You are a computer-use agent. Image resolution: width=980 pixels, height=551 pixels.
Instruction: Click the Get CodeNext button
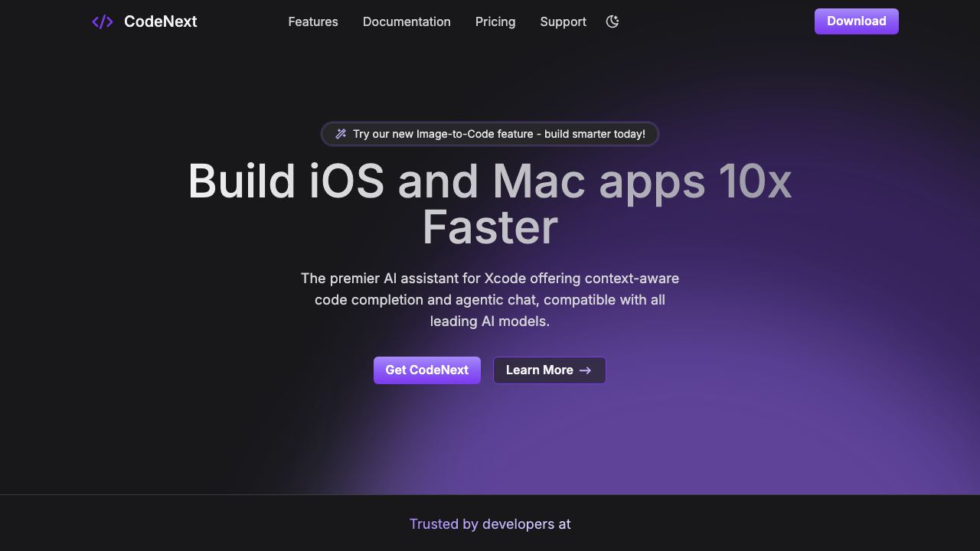point(427,370)
